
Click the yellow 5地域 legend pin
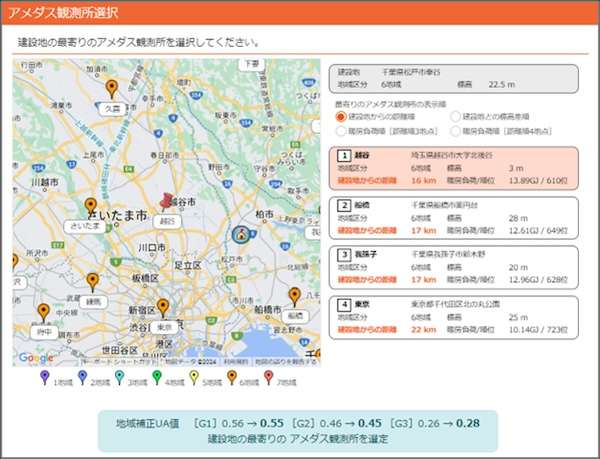click(194, 377)
